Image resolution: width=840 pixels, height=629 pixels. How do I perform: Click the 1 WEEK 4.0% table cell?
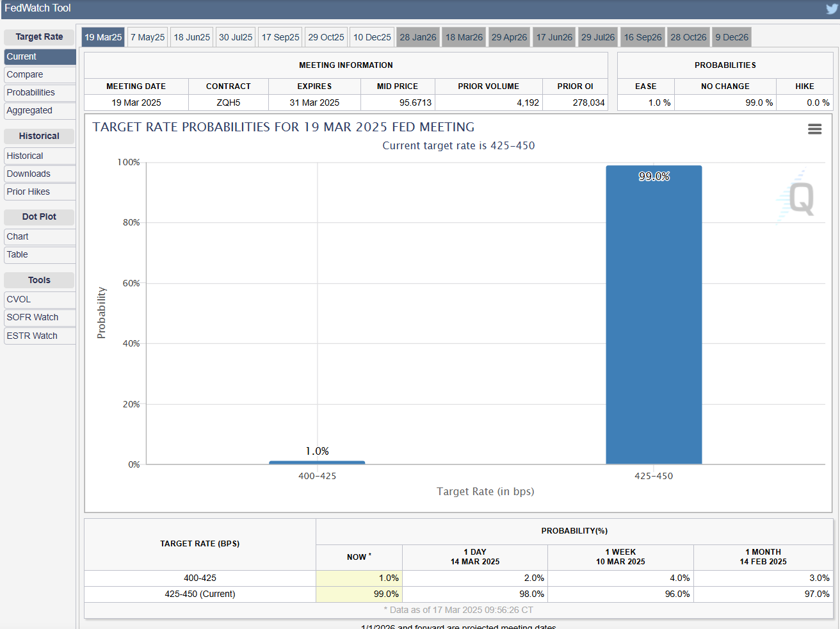pos(620,578)
